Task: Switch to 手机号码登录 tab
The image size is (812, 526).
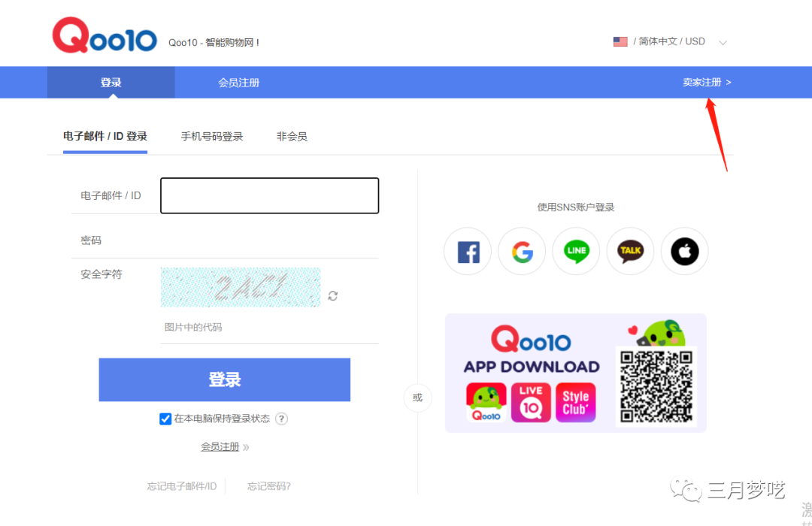Action: [212, 137]
